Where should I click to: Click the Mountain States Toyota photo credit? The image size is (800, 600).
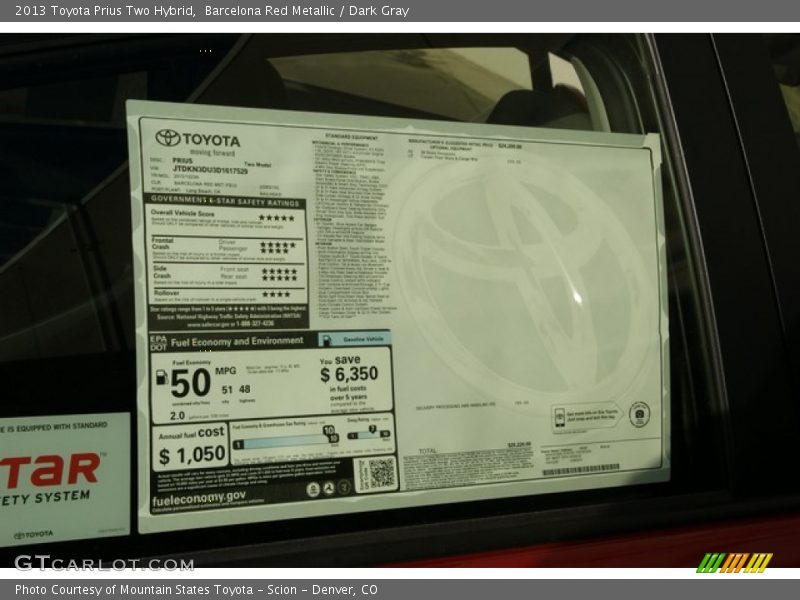196,590
